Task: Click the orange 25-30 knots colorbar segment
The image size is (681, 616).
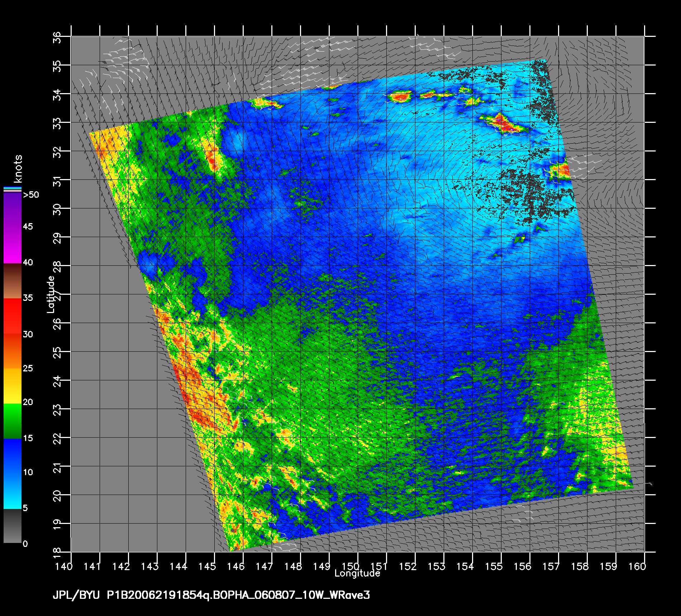Action: [13, 351]
